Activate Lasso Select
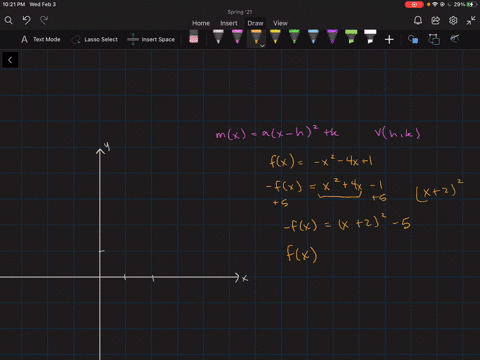This screenshot has height=360, width=480. tap(95, 39)
